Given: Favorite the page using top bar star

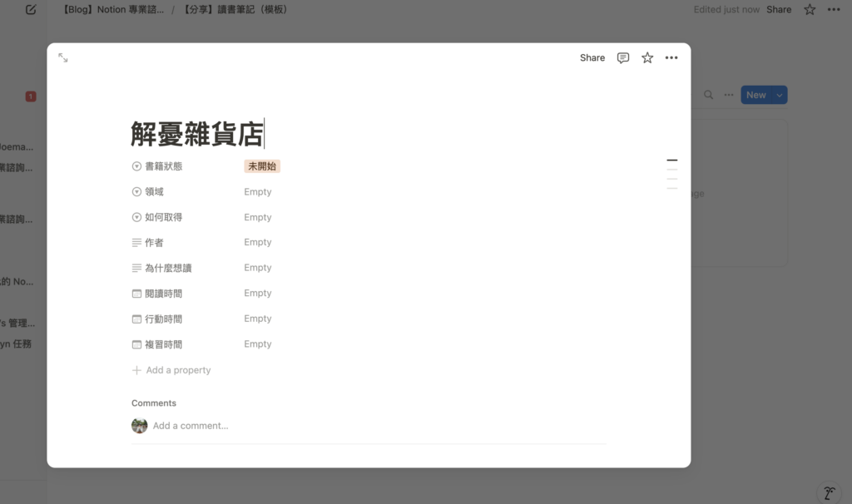Looking at the screenshot, I should 810,10.
